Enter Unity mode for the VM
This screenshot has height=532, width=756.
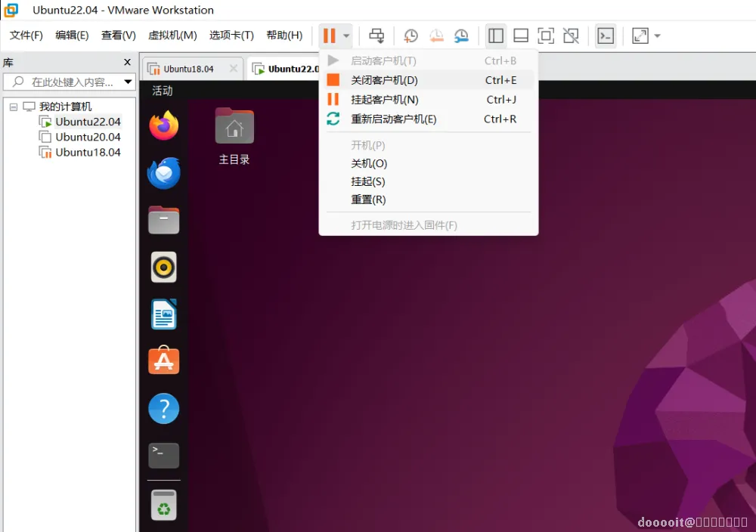572,36
